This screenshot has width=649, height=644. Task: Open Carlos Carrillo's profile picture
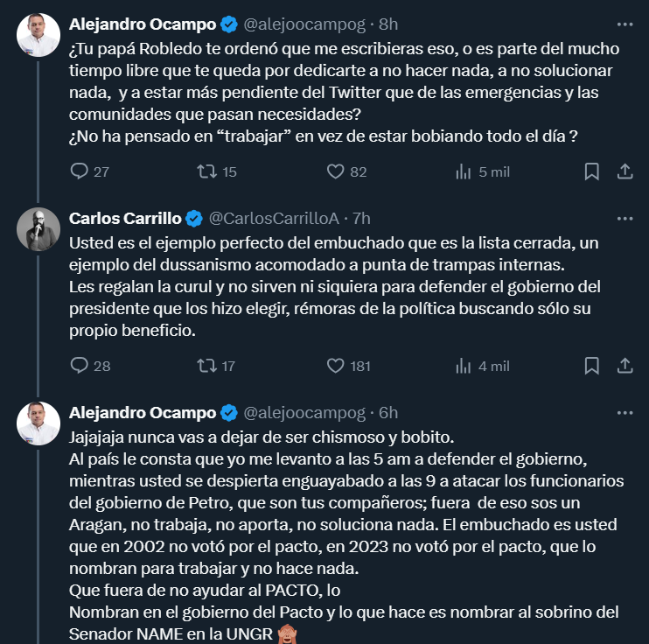tap(38, 230)
